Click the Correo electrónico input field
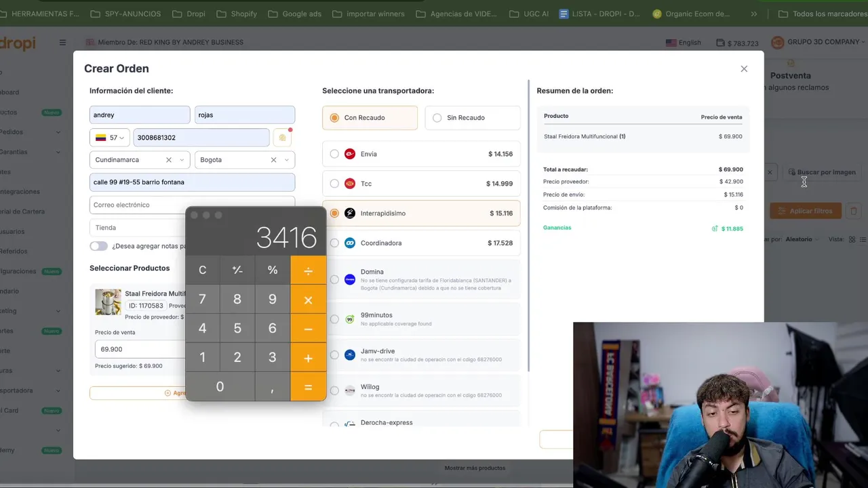The width and height of the screenshot is (868, 488). point(192,205)
